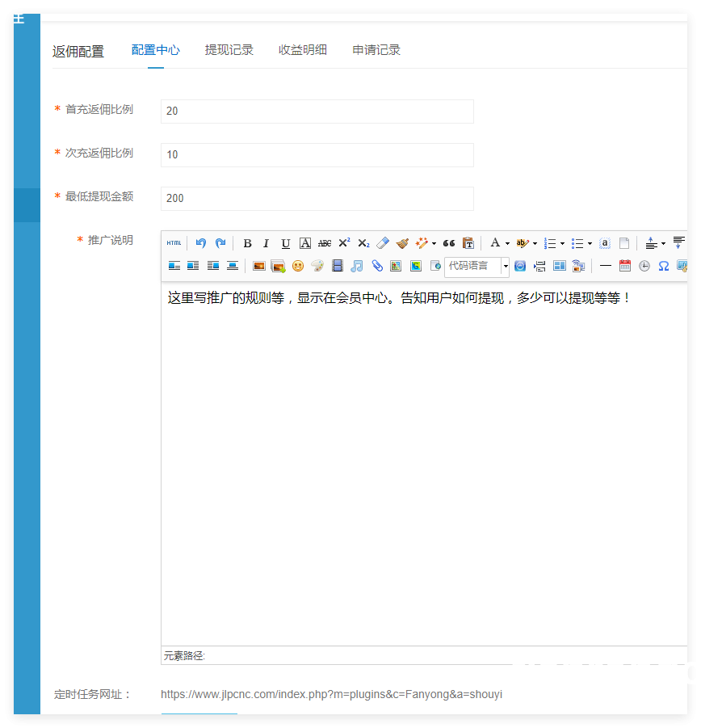Select all content icon
Viewport: 701px width, 728px height.
point(605,243)
